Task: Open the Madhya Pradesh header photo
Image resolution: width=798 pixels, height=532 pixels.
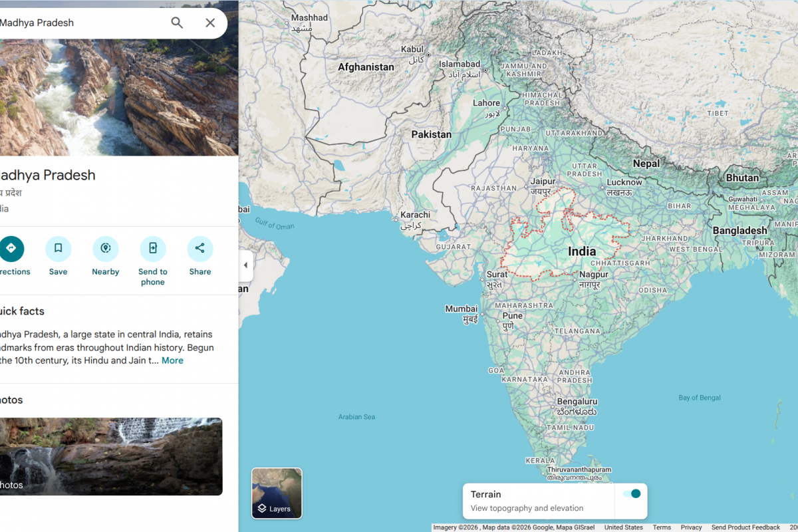Action: (x=118, y=96)
